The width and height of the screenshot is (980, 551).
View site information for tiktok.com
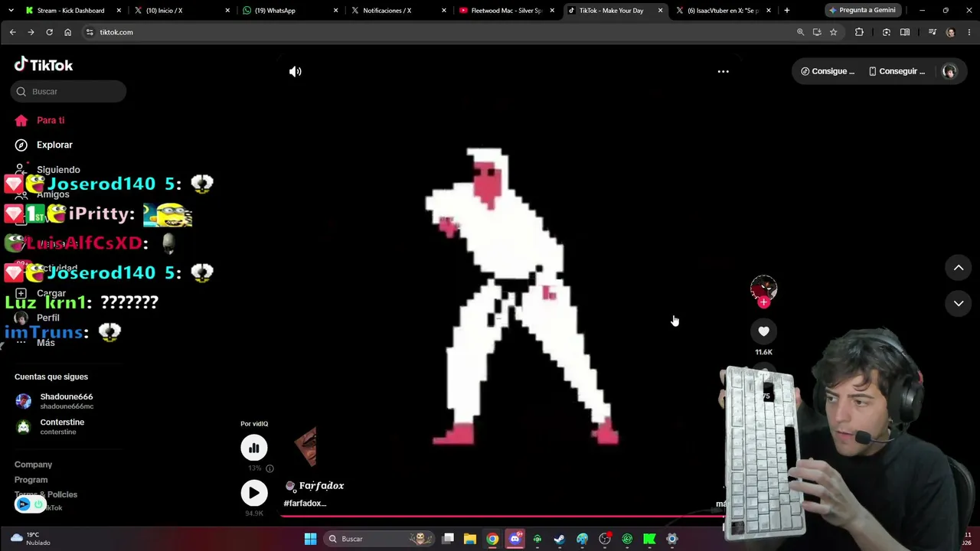(90, 32)
